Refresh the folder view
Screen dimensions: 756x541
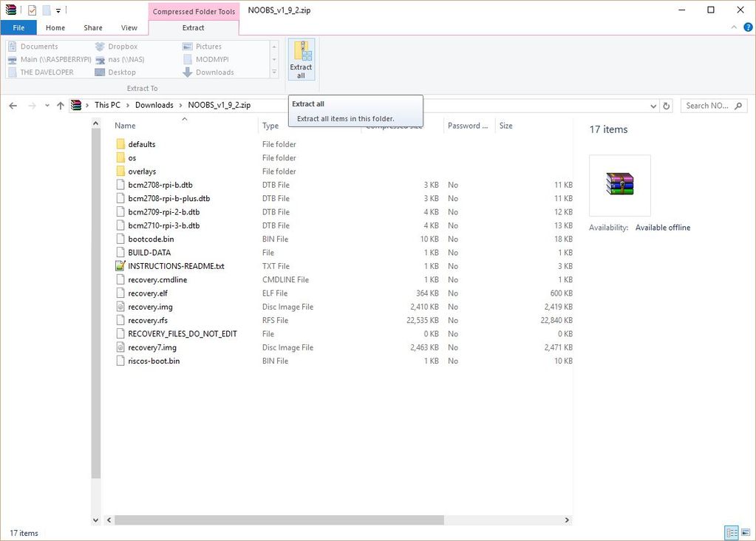(x=667, y=106)
